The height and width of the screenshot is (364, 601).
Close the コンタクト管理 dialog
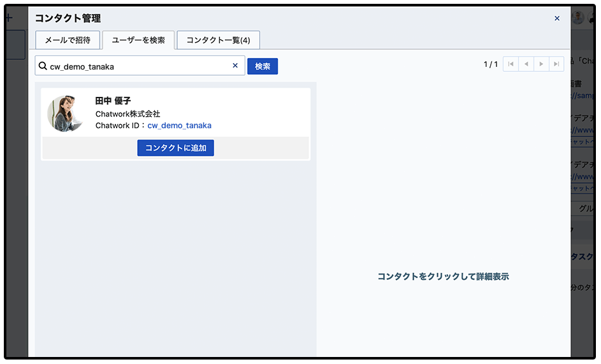tap(557, 18)
